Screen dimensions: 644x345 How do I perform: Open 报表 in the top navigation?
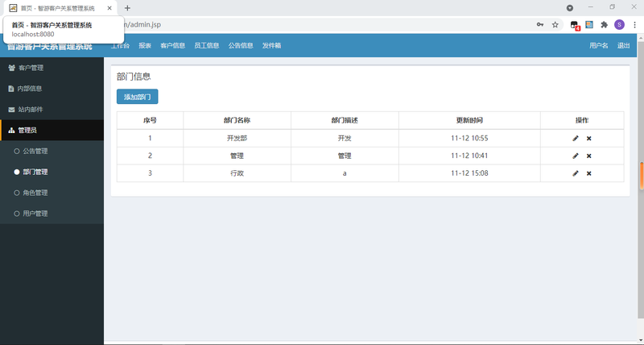145,46
